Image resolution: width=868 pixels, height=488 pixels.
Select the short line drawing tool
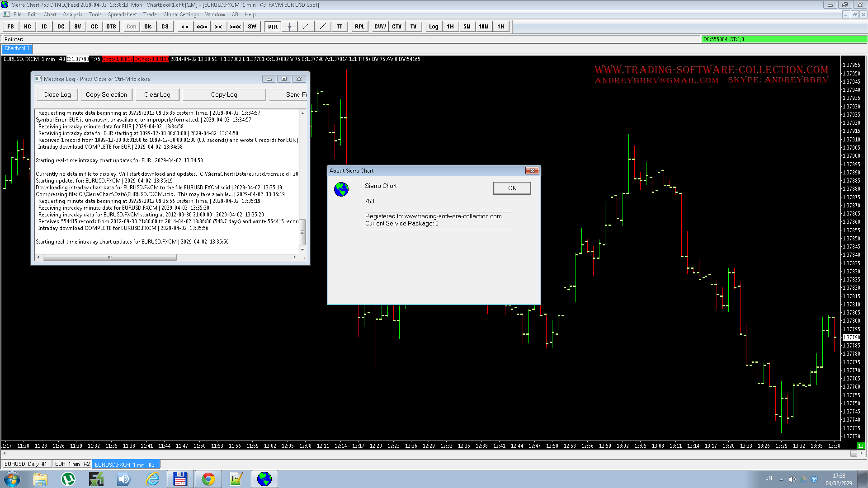tap(306, 27)
